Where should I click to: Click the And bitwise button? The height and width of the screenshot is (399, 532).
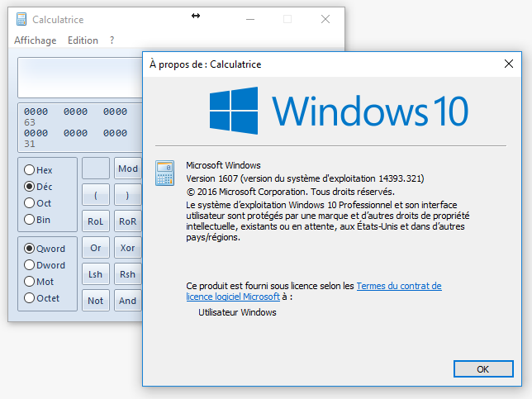tap(128, 301)
